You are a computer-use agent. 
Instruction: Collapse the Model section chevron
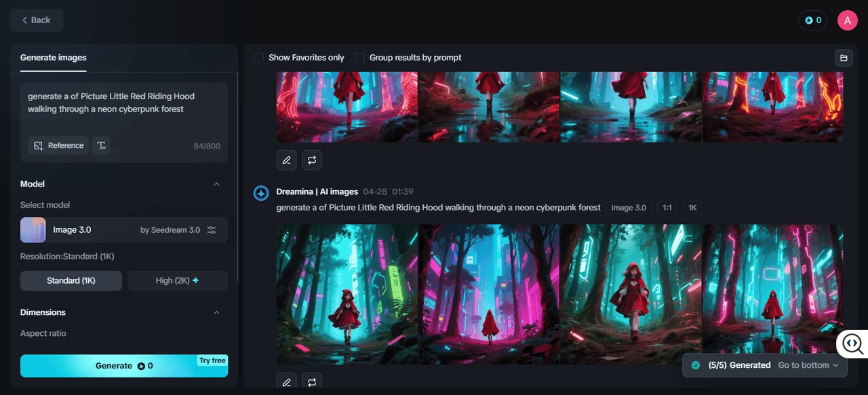(x=217, y=184)
